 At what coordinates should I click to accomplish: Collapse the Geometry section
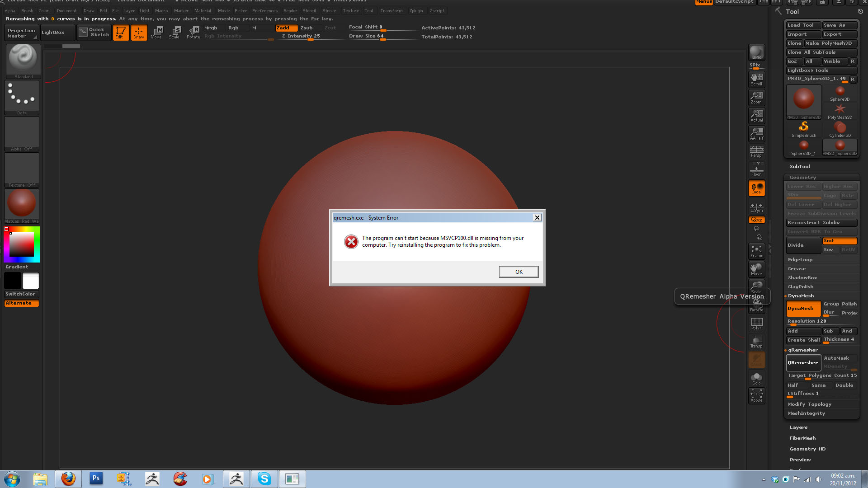pos(803,178)
